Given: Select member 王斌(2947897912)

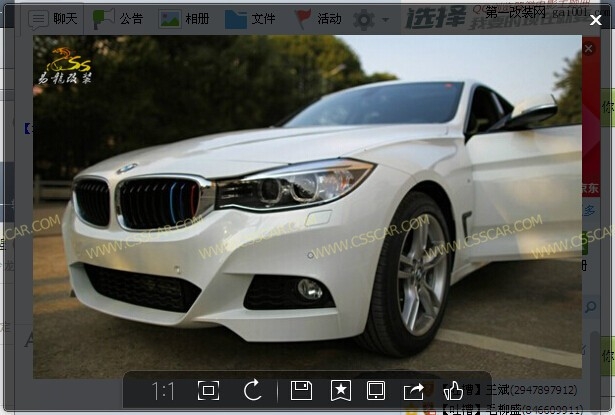Looking at the screenshot, I should tap(531, 390).
